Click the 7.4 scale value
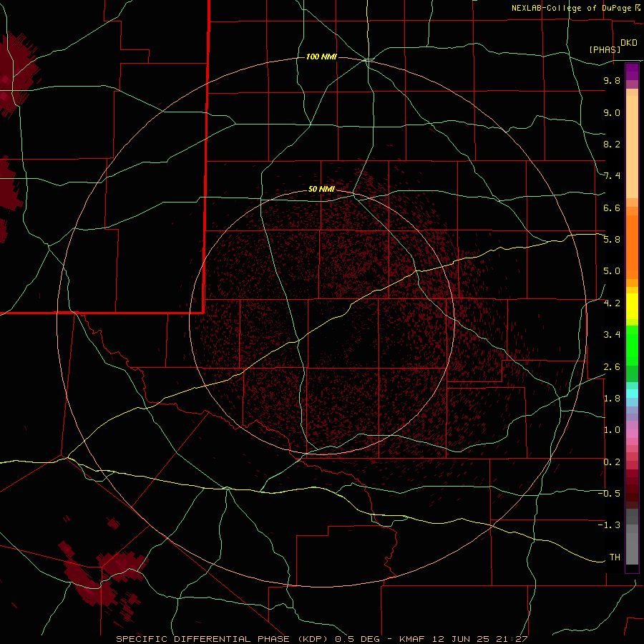Viewport: 644px width, 644px height. 612,176
